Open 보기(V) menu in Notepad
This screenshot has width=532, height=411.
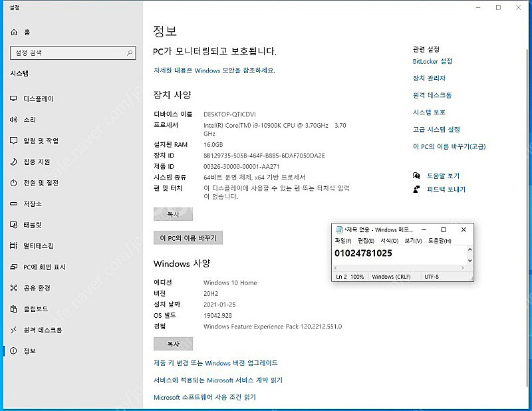(413, 241)
